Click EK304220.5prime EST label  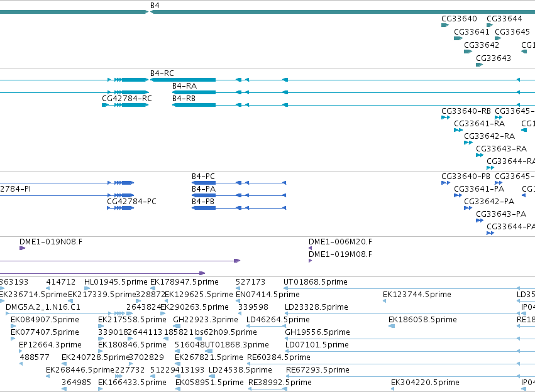point(425,383)
